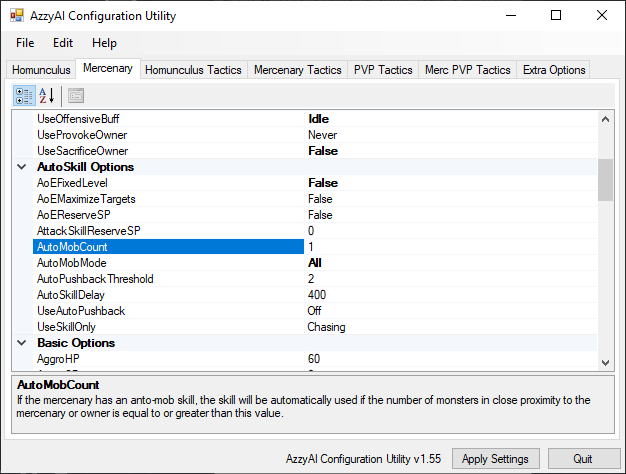The image size is (626, 474).
Task: Edit the AutoSkillDelay value 400
Action: (451, 295)
